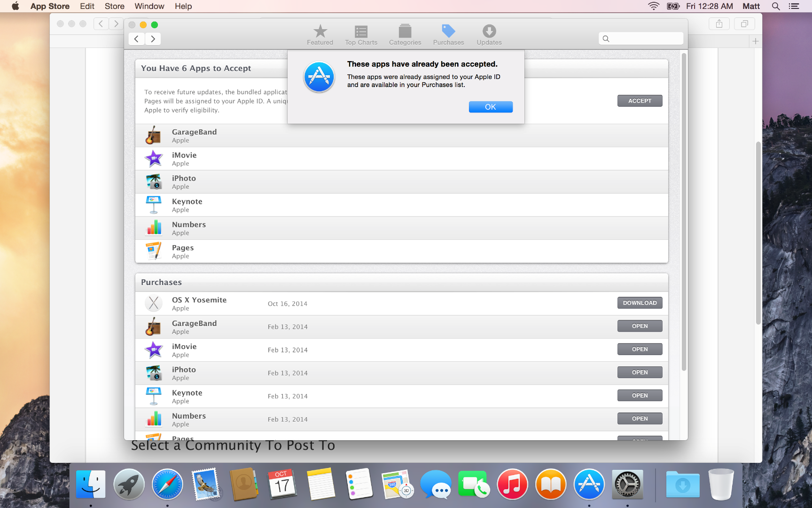Click the App Store icon in the dialog
The height and width of the screenshot is (508, 812).
319,77
